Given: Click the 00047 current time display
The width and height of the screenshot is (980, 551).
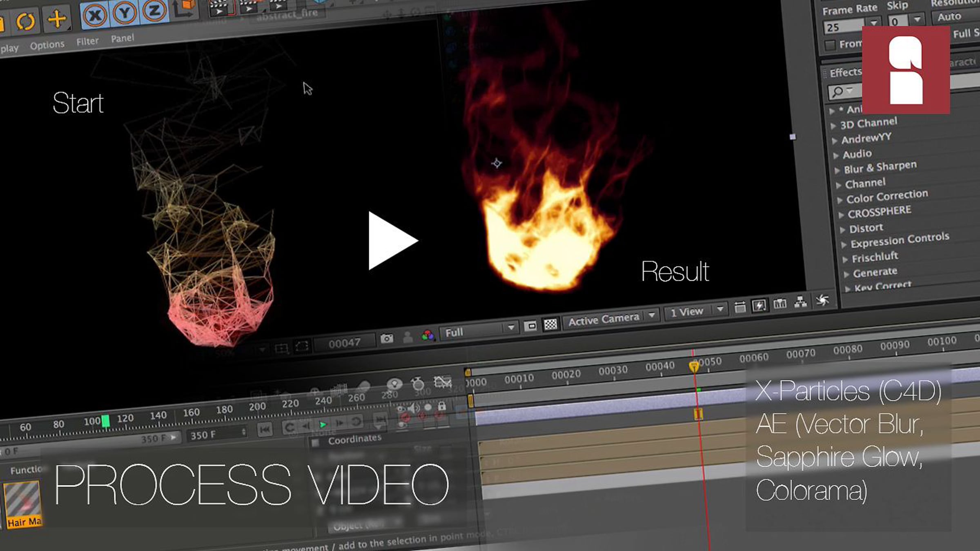Looking at the screenshot, I should coord(345,343).
